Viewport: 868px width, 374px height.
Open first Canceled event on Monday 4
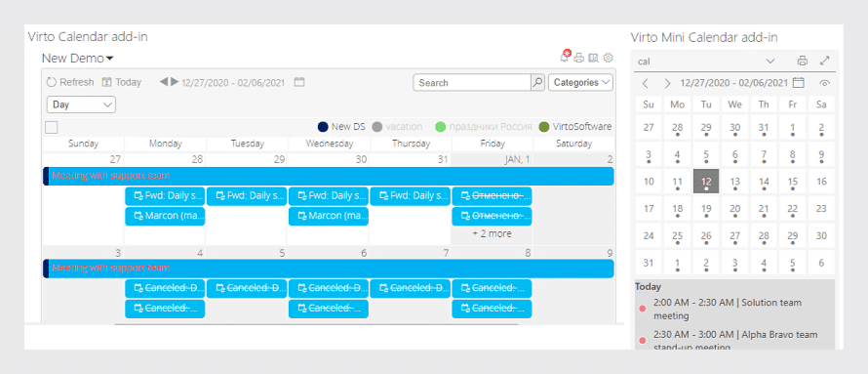point(165,289)
